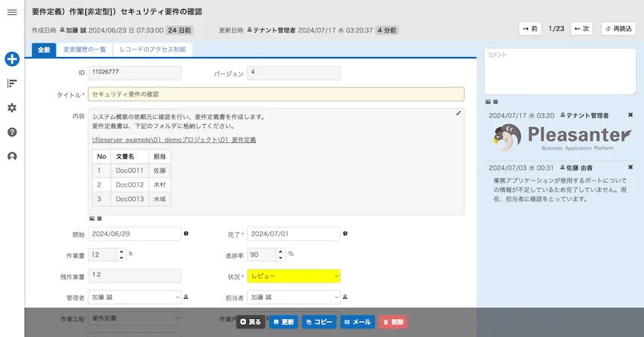Click person icon next to 管理者 dropdown

click(186, 297)
